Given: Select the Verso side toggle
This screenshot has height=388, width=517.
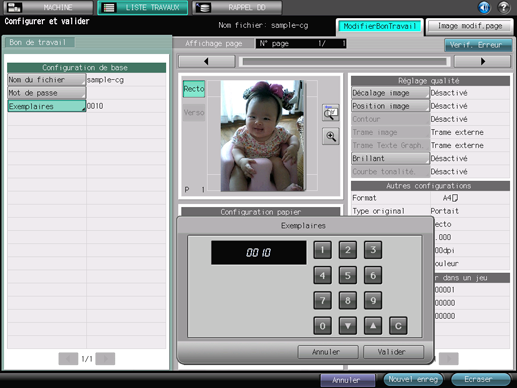Looking at the screenshot, I should (194, 113).
